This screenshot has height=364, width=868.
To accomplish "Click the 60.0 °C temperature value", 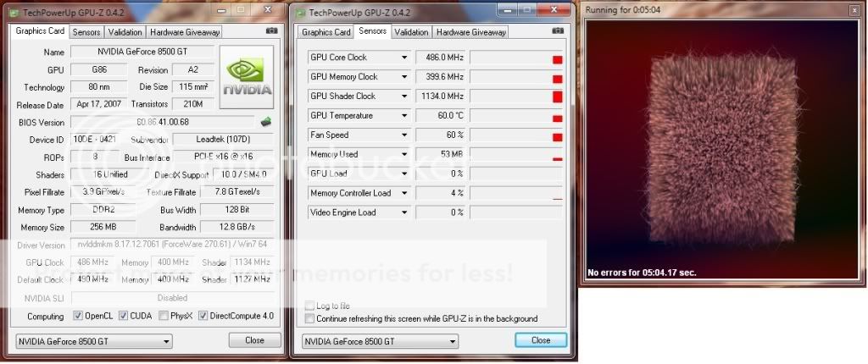I will tap(441, 116).
